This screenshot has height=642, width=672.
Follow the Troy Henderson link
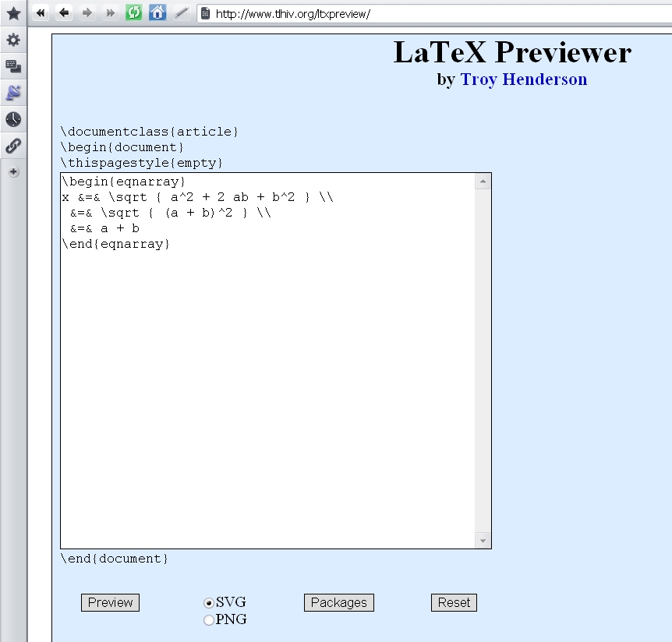[x=523, y=79]
